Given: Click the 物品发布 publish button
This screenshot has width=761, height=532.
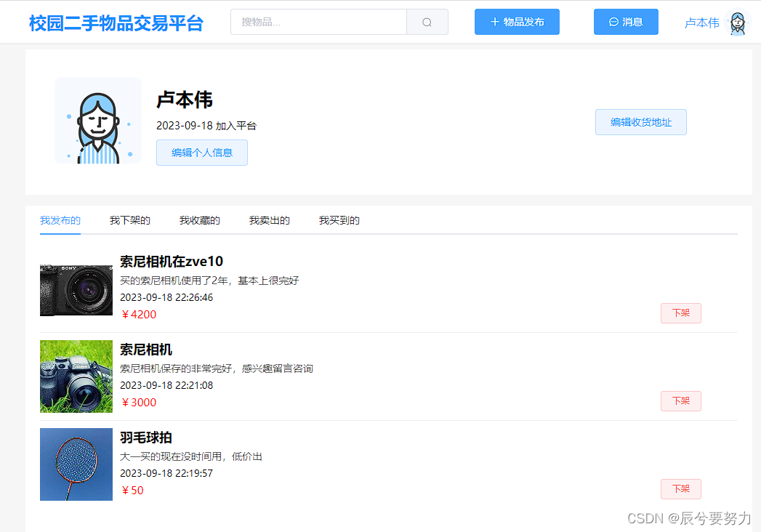Looking at the screenshot, I should [x=517, y=22].
